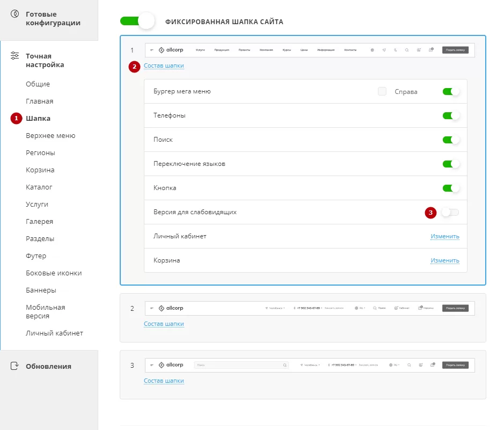
Task: Select header layout 1 preview thumbnail
Action: [x=310, y=50]
